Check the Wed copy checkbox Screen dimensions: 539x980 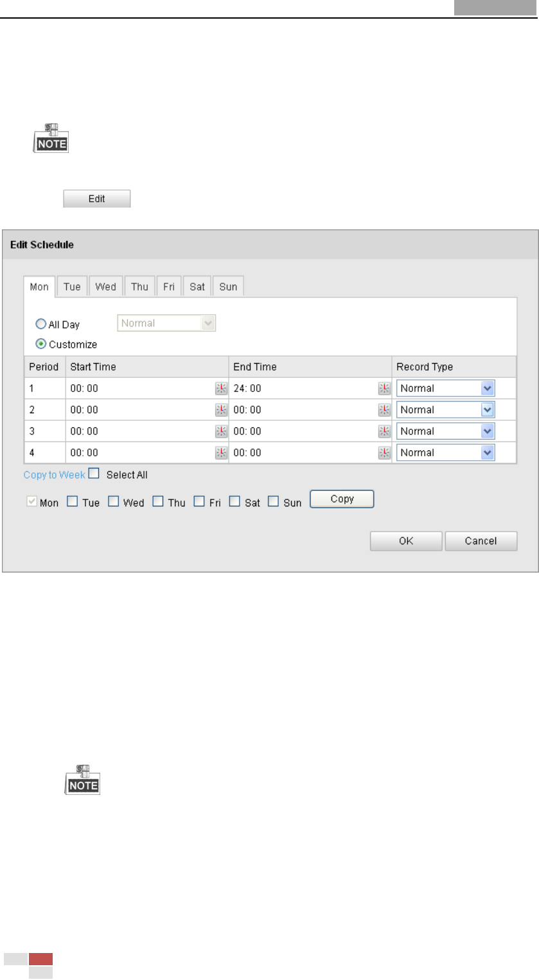click(x=113, y=502)
